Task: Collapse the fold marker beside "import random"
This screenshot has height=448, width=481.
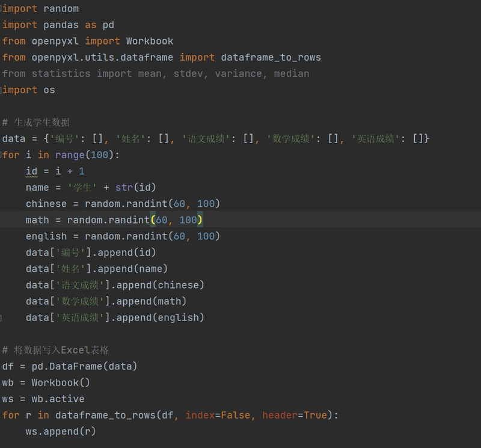Action: (x=1, y=8)
